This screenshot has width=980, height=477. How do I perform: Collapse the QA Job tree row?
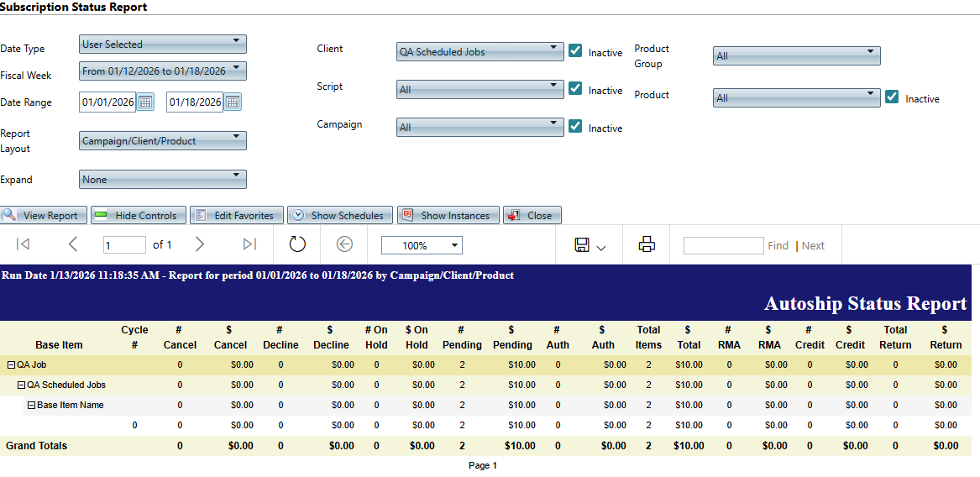[x=12, y=365]
